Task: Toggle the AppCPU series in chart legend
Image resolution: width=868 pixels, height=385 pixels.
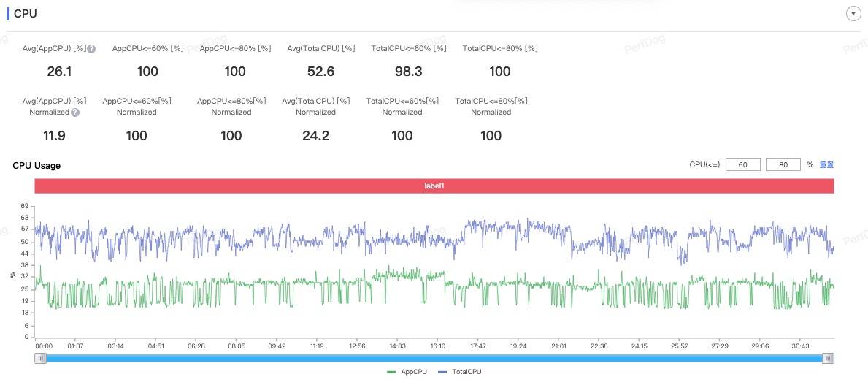Action: point(407,372)
